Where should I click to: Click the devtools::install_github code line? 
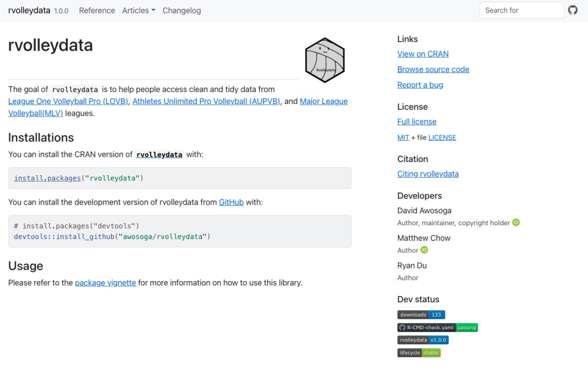click(x=112, y=236)
